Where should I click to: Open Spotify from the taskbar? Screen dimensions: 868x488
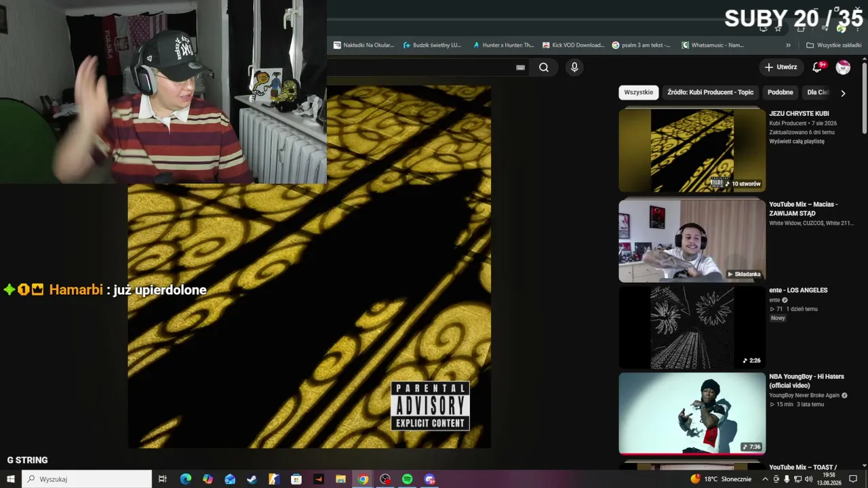(407, 479)
